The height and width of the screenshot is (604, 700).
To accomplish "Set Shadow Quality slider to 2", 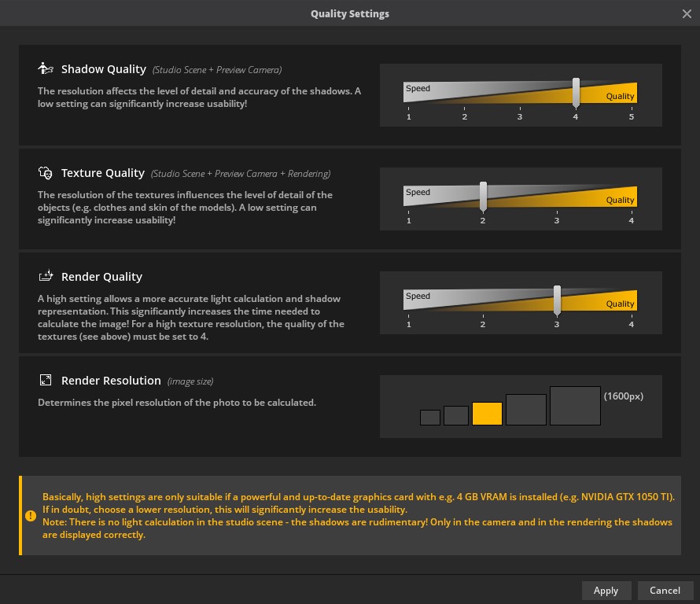I will pyautogui.click(x=465, y=93).
